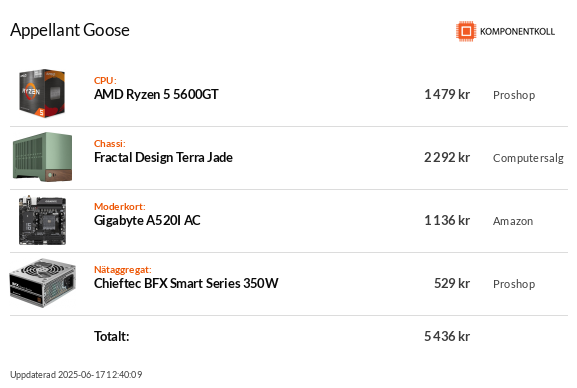Click the 1 479 kr CPU price
577x388 pixels.
pyautogui.click(x=447, y=95)
